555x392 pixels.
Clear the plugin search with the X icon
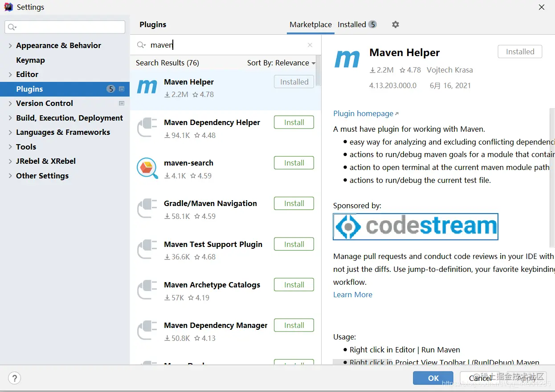[x=310, y=45]
